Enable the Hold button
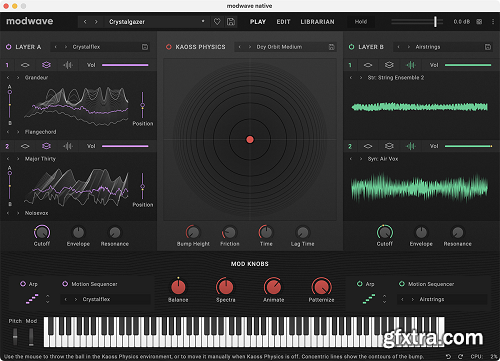This screenshot has height=361, width=500. pos(361,22)
